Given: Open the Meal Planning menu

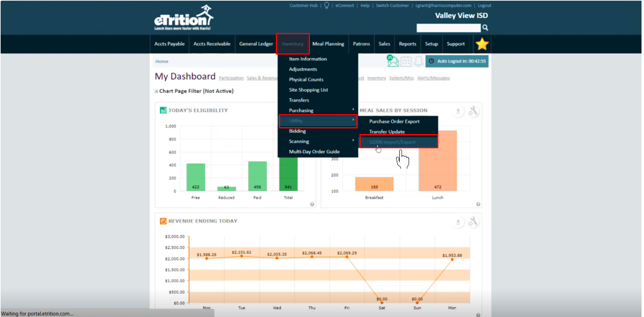Looking at the screenshot, I should (x=328, y=44).
